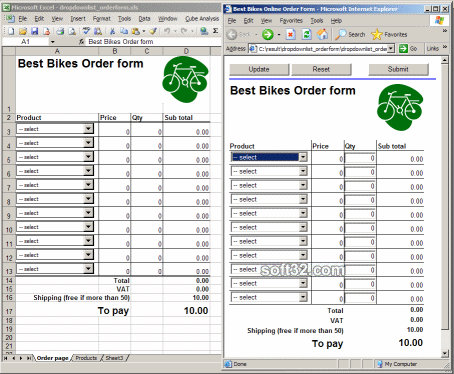Click the grey Back arrow in Internet Explorer
454x374 pixels.
click(x=232, y=34)
